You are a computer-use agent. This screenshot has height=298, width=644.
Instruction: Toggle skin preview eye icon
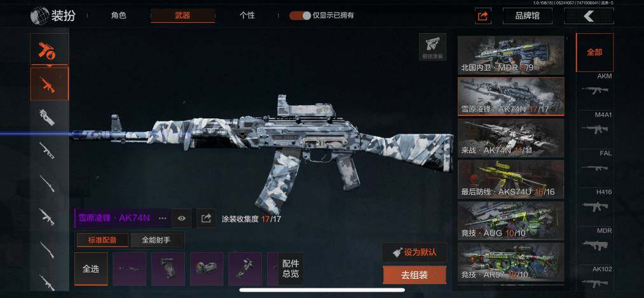click(182, 218)
